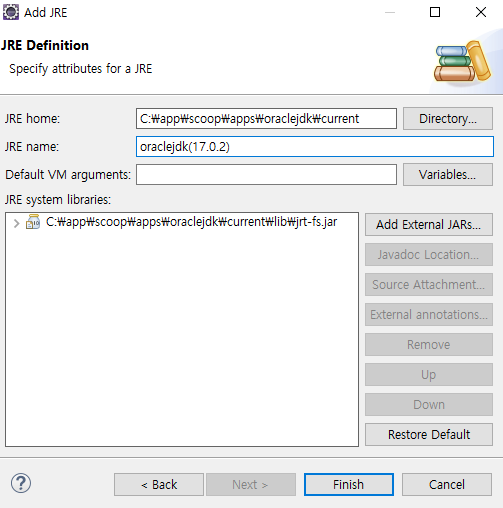The width and height of the screenshot is (503, 508).
Task: Open the Variables selection dialog
Action: click(x=448, y=174)
